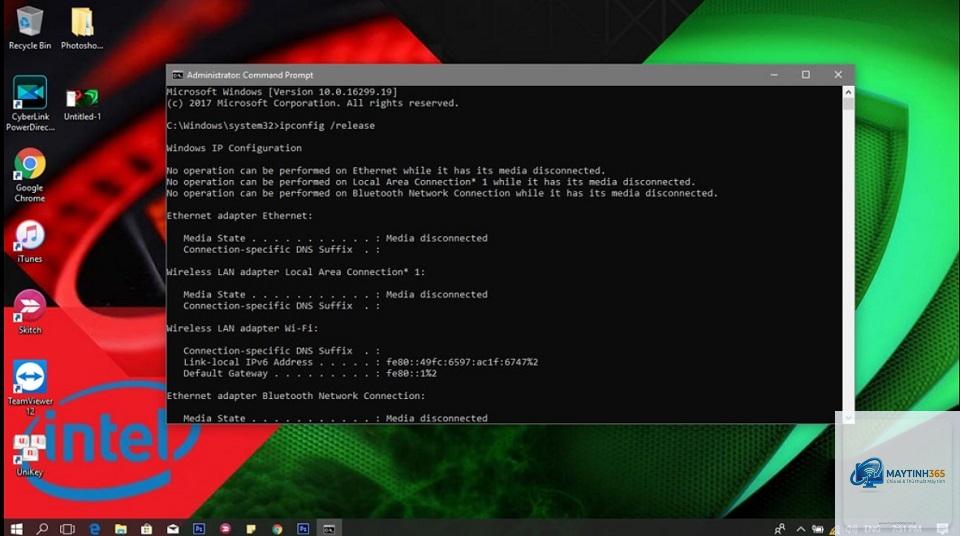Click the '(c) 2017 Microsoft Corporation' line
The image size is (960, 536).
[312, 103]
